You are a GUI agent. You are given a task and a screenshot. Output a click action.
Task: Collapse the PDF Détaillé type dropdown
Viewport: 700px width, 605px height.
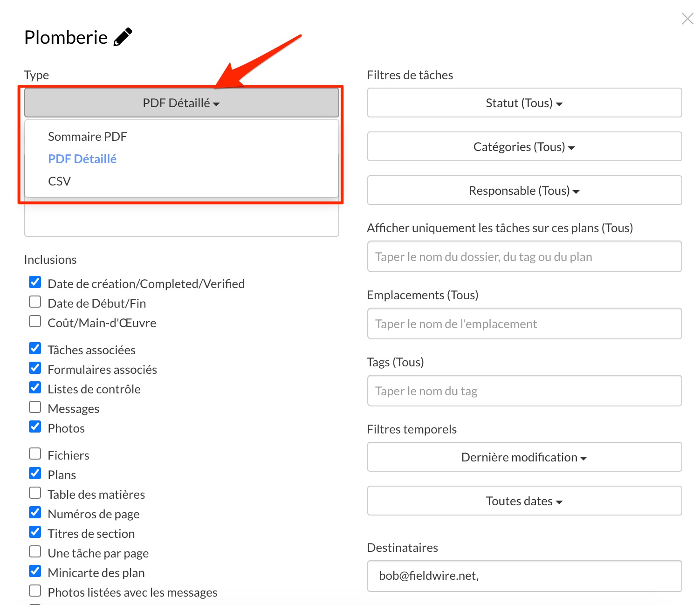pos(181,103)
